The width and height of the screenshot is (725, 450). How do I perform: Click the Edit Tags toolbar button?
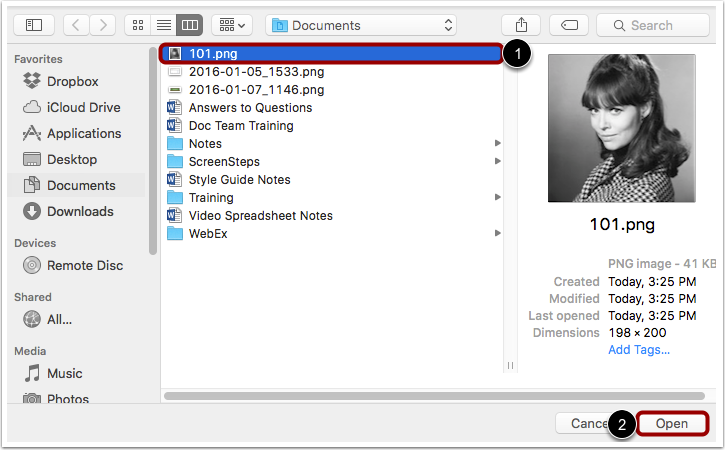[569, 25]
